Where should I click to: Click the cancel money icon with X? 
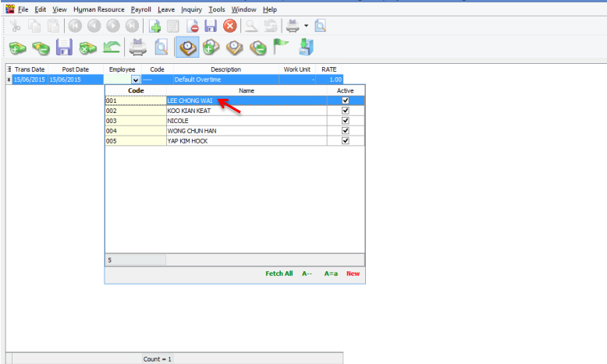[88, 48]
